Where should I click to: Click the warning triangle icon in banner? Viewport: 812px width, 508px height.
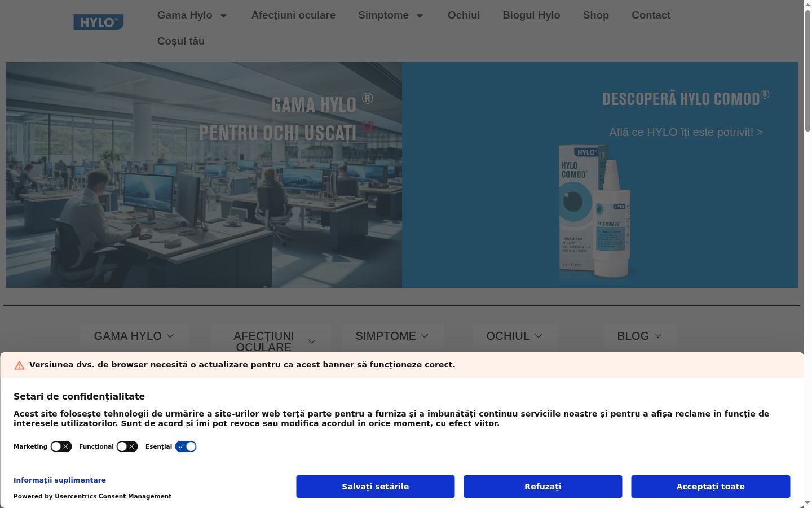[19, 365]
